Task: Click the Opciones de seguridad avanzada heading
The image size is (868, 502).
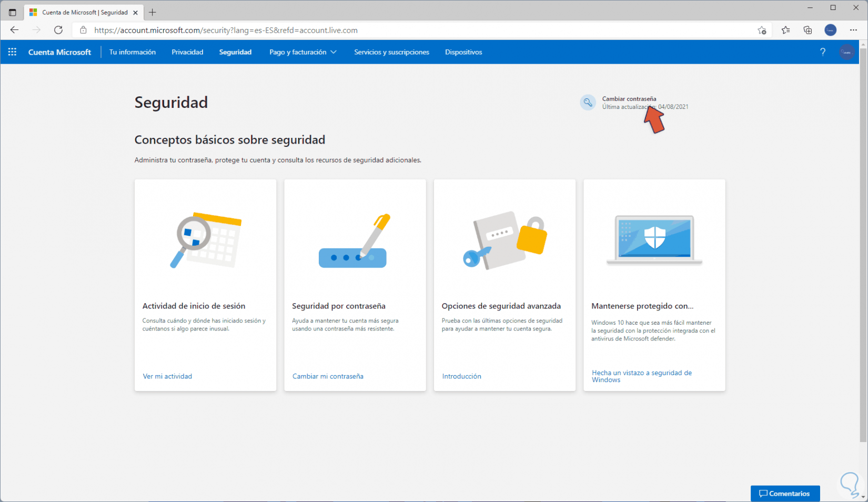Action: (x=501, y=306)
